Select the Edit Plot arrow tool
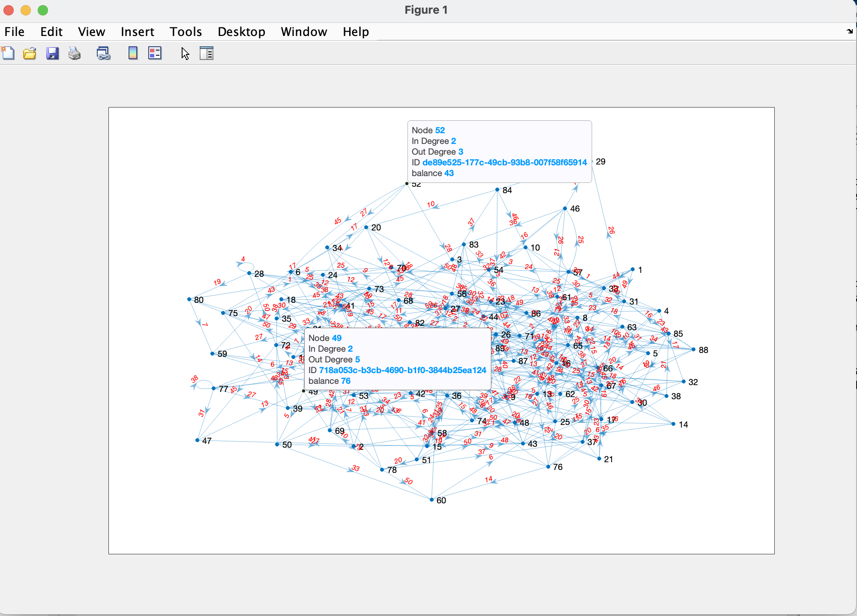The width and height of the screenshot is (857, 616). point(185,53)
